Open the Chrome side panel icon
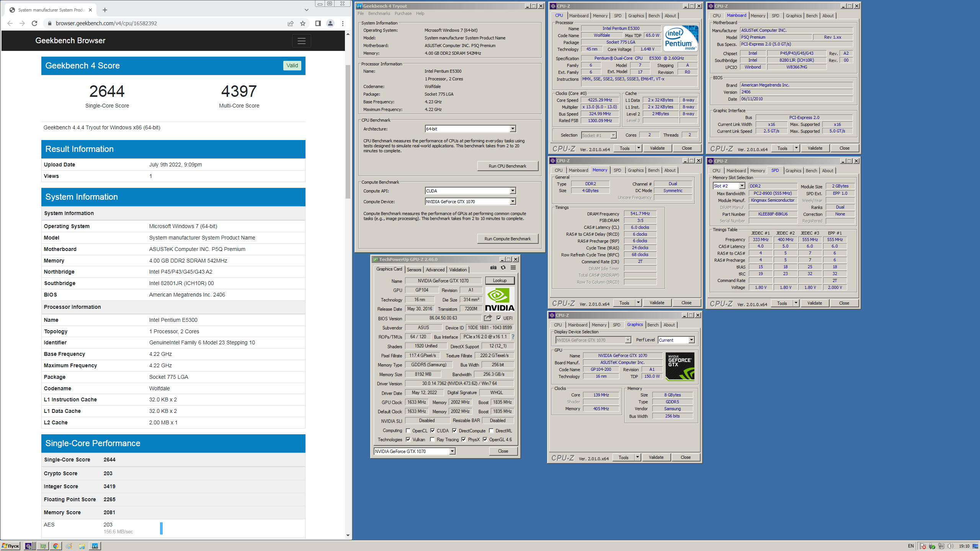 [318, 23]
